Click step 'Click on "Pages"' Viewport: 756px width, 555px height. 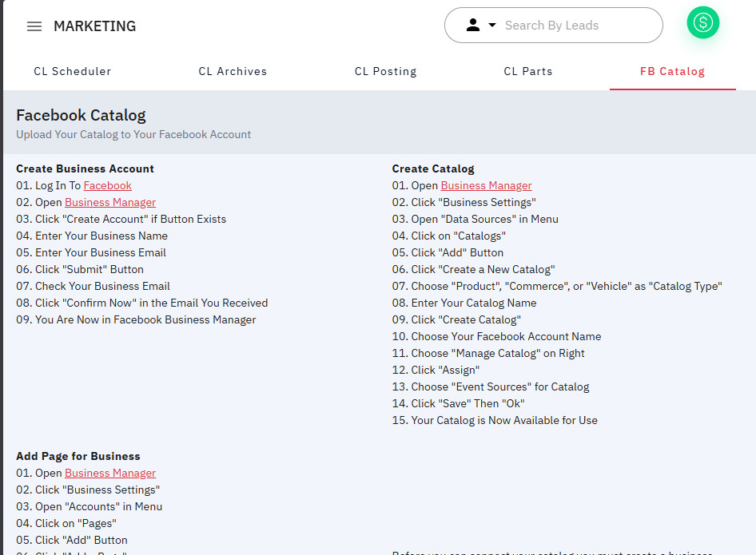66,523
